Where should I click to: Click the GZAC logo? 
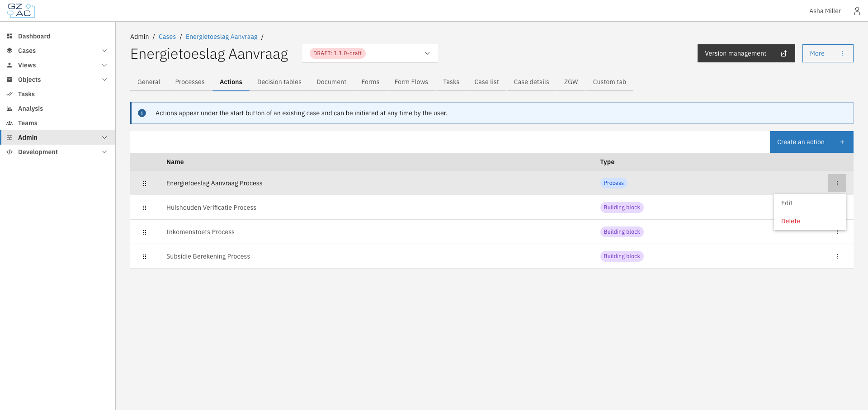[21, 10]
